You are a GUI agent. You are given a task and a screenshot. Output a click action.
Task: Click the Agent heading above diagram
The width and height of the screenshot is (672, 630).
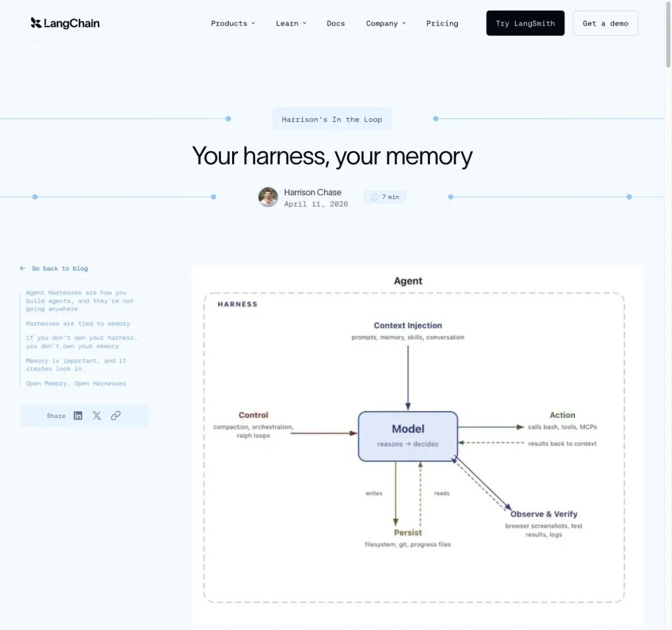tap(408, 281)
